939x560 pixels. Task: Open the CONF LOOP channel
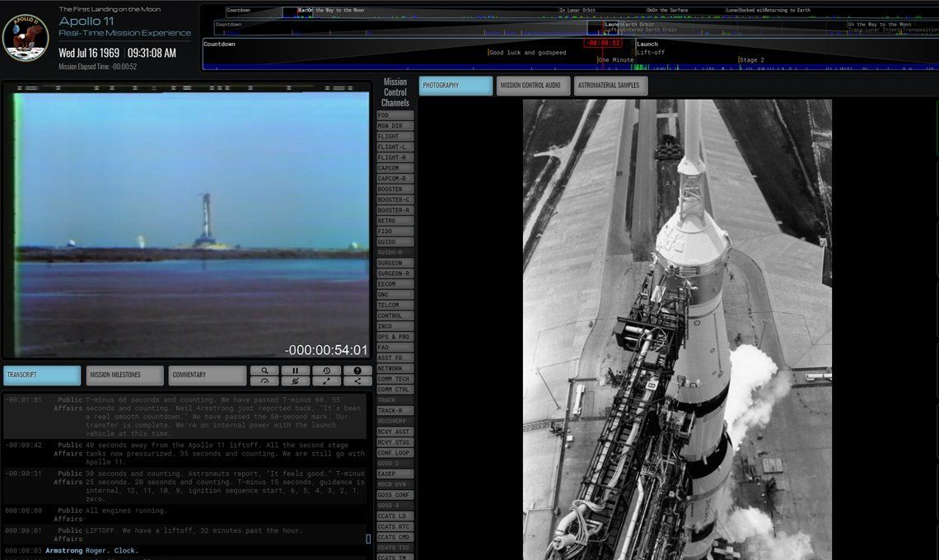395,453
